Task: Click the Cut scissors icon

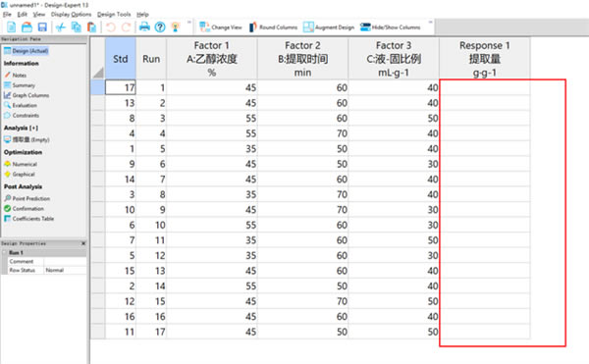Action: click(61, 27)
